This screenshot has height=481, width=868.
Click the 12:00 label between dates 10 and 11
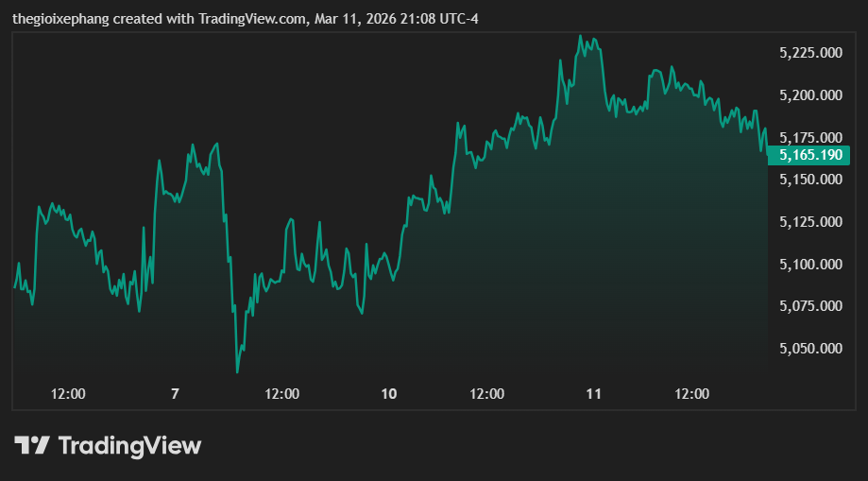click(x=486, y=393)
